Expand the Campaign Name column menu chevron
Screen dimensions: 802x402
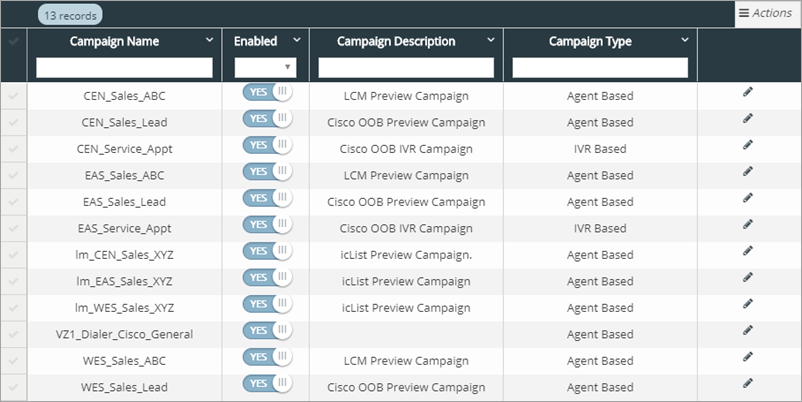[x=209, y=41]
